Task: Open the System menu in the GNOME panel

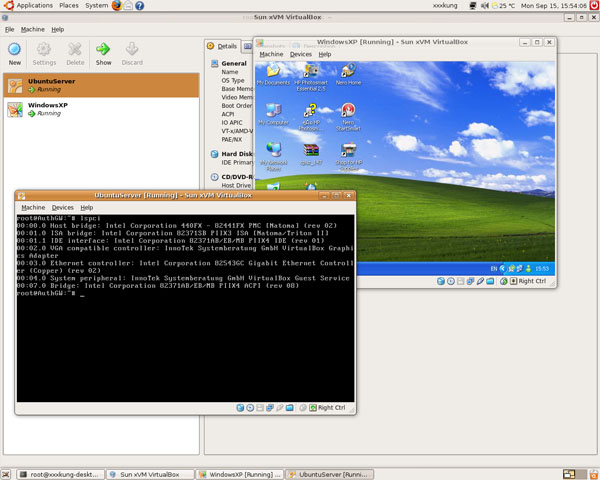Action: tap(96, 5)
